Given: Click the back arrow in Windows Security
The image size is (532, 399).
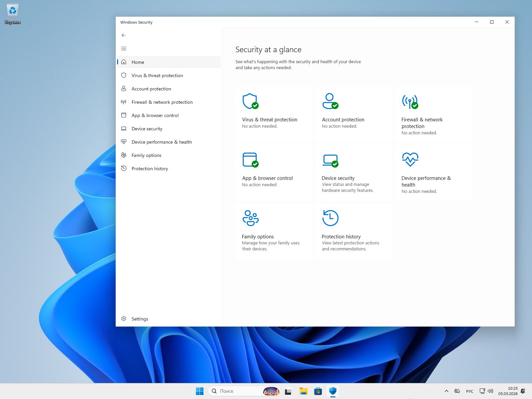Looking at the screenshot, I should tap(123, 35).
